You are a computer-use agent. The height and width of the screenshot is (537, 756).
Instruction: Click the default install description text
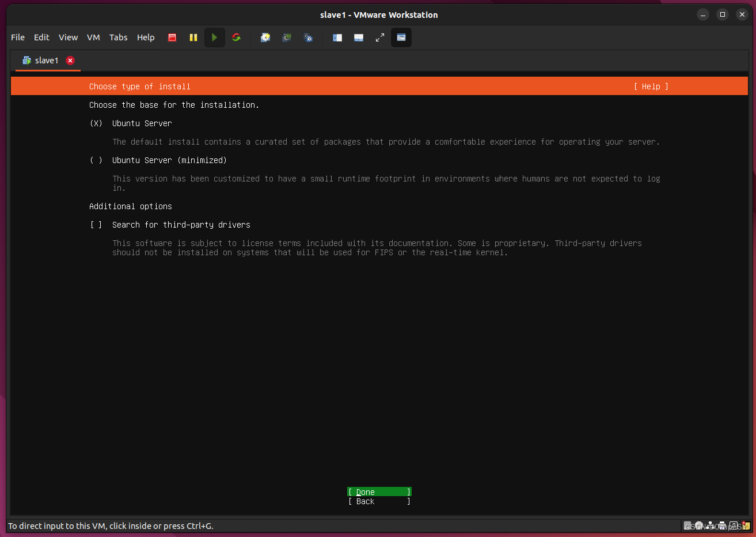pos(386,142)
